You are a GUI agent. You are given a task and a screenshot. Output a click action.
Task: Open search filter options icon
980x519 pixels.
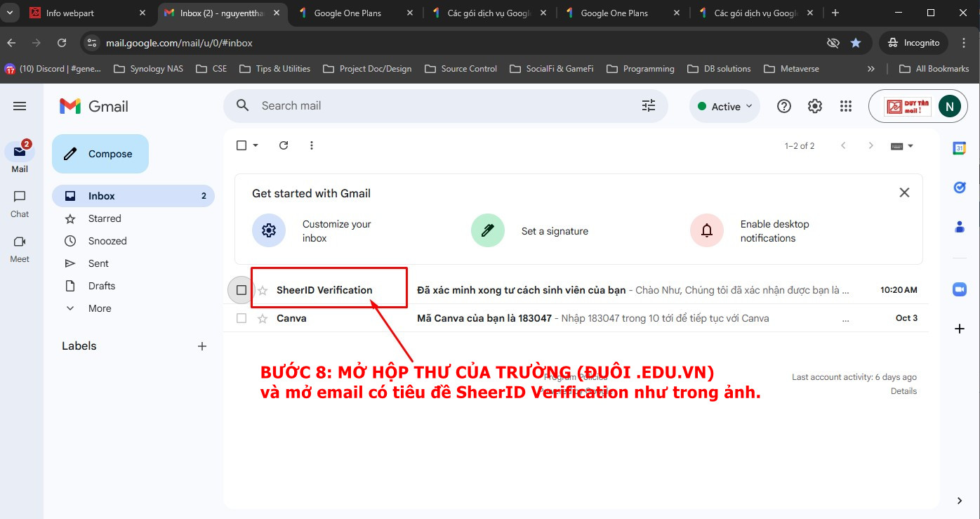[648, 105]
